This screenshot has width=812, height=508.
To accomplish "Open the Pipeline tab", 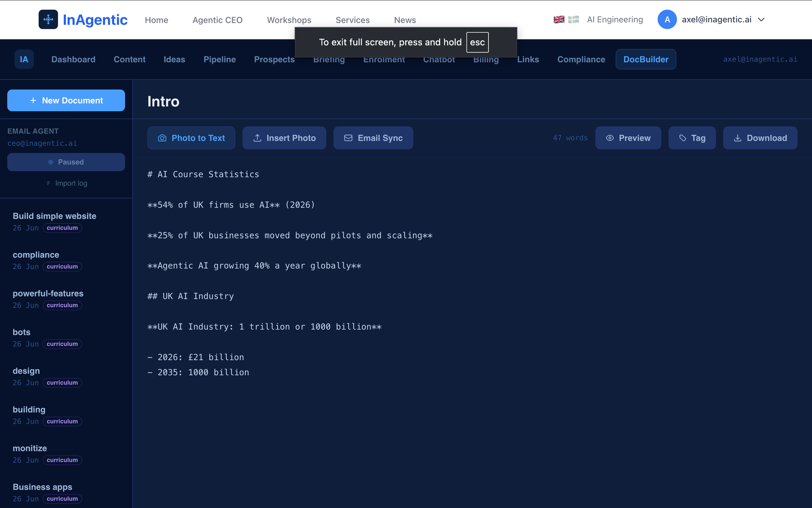I will (220, 59).
